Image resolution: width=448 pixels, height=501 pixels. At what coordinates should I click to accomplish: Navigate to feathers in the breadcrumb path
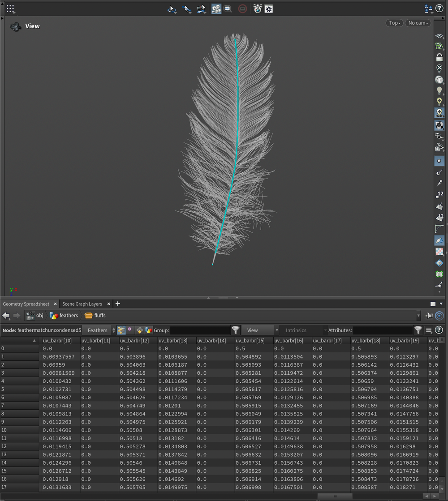pos(68,315)
